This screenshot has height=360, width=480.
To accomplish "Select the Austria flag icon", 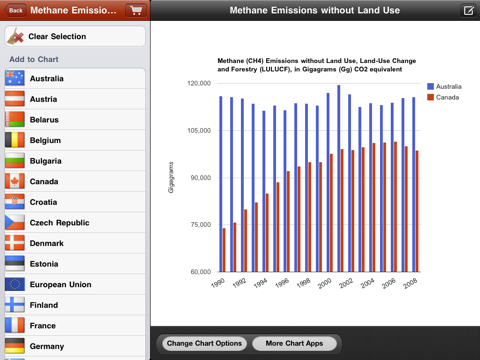I will 15,99.
